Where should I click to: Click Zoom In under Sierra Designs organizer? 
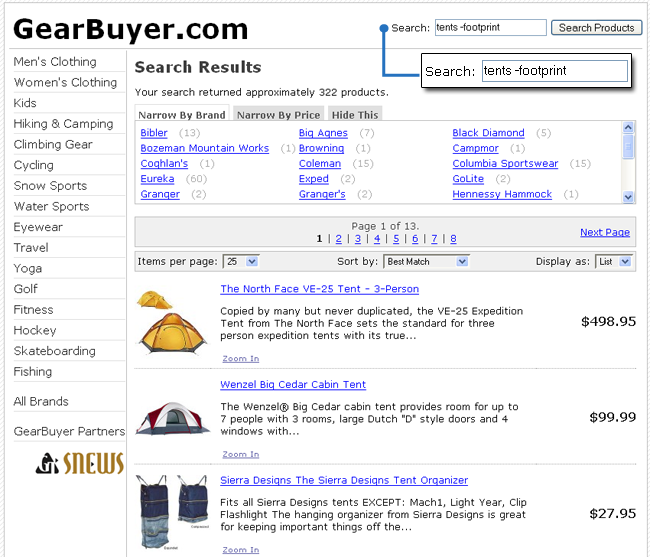(241, 550)
